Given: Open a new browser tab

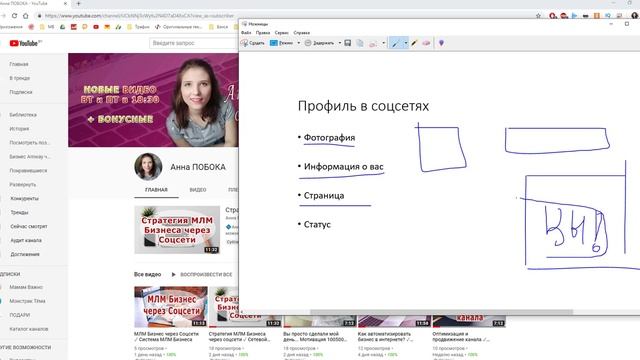Looking at the screenshot, I should [x=78, y=4].
